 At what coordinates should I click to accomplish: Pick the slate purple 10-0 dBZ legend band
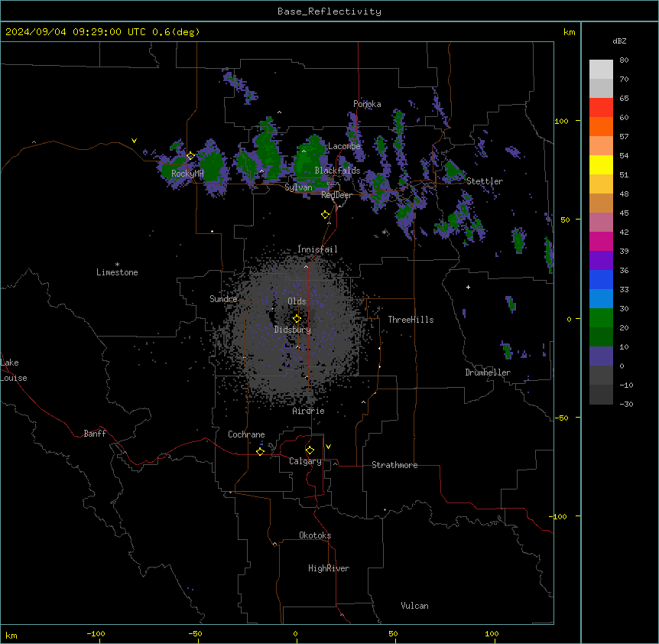(601, 356)
